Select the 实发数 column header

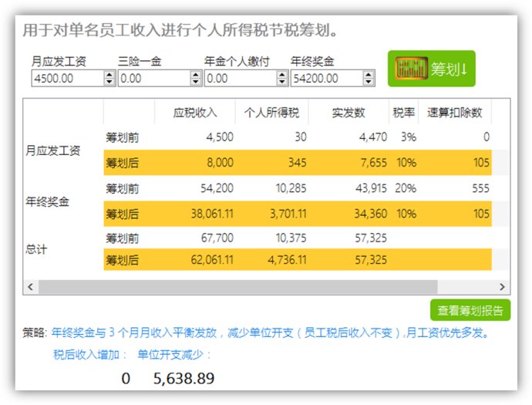[x=348, y=113]
